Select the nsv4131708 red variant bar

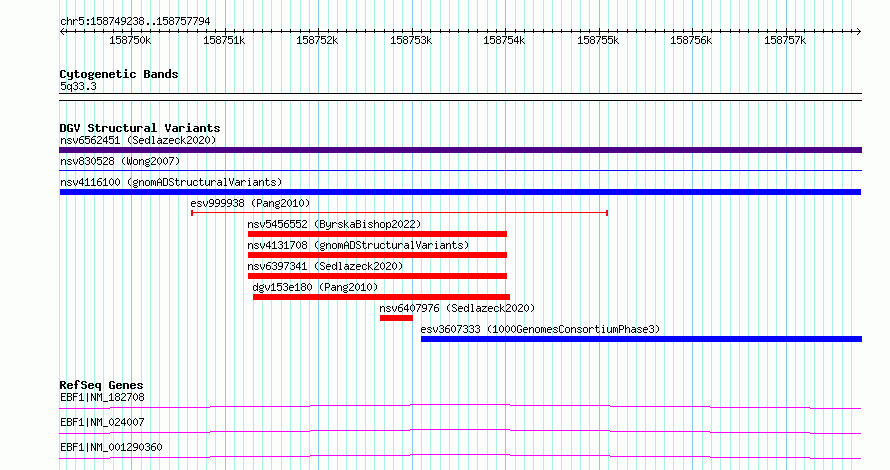pyautogui.click(x=377, y=255)
